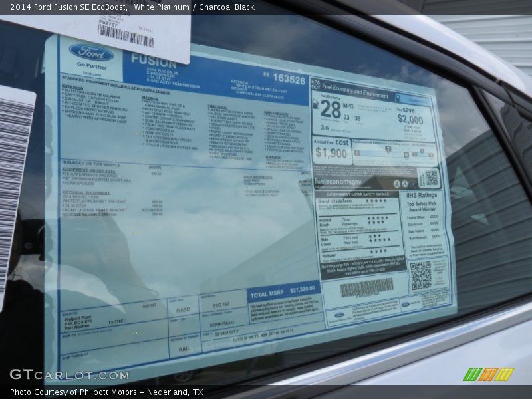
Task: Click the rating marker 7 on the fuel economy scale
Action: click(x=388, y=149)
